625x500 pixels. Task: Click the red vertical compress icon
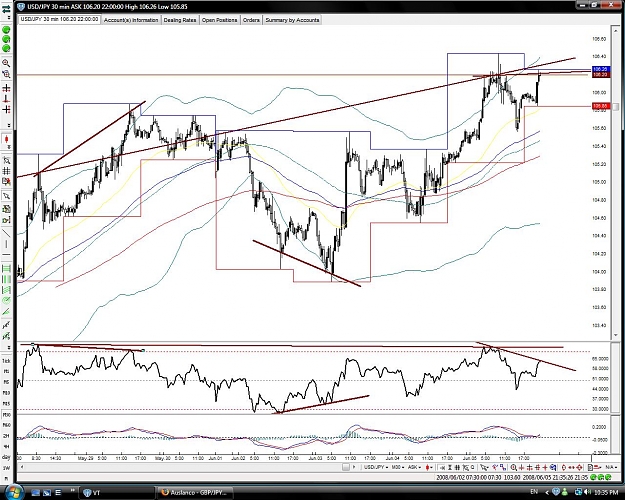[x=564, y=467]
